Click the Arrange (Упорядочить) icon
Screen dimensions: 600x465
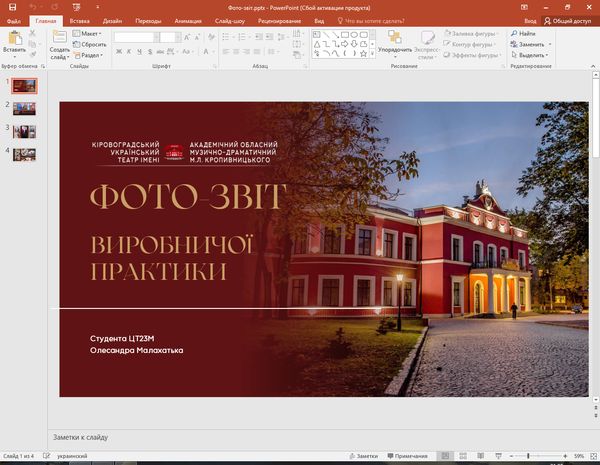click(395, 38)
